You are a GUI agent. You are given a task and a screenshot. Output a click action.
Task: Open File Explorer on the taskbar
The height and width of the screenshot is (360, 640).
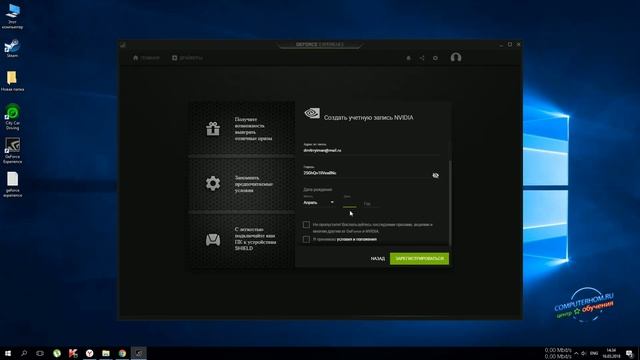click(106, 353)
